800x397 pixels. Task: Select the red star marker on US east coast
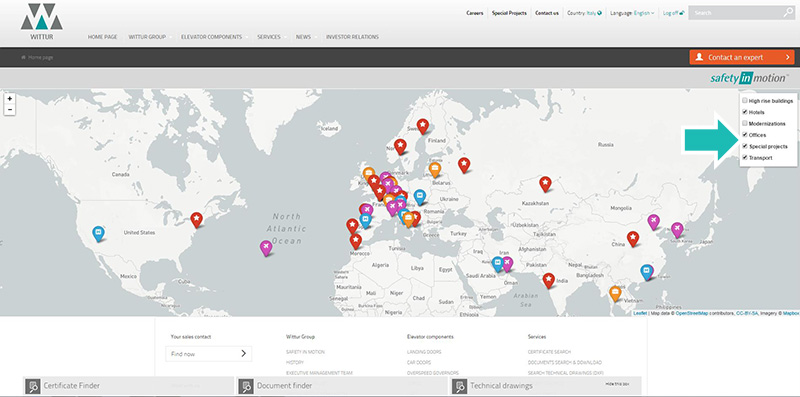point(196,220)
